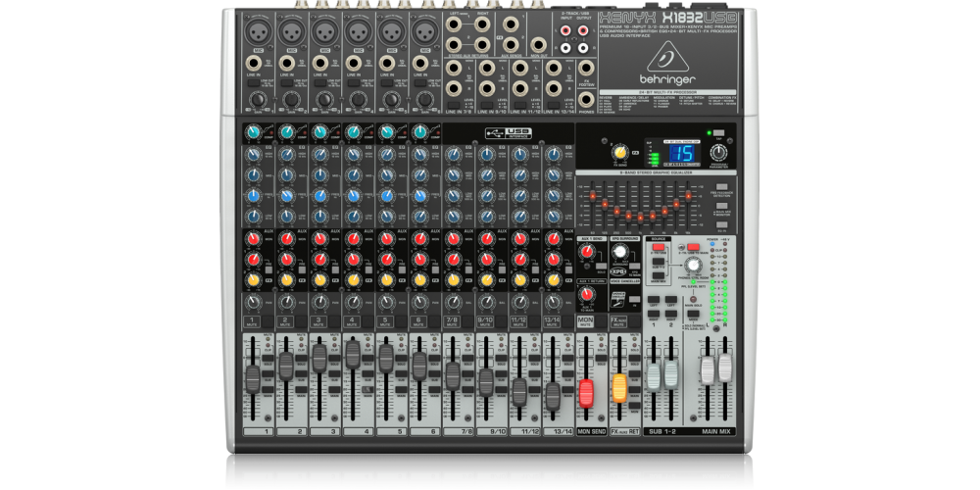
Task: Click the Phones output jack
Action: coord(586,99)
